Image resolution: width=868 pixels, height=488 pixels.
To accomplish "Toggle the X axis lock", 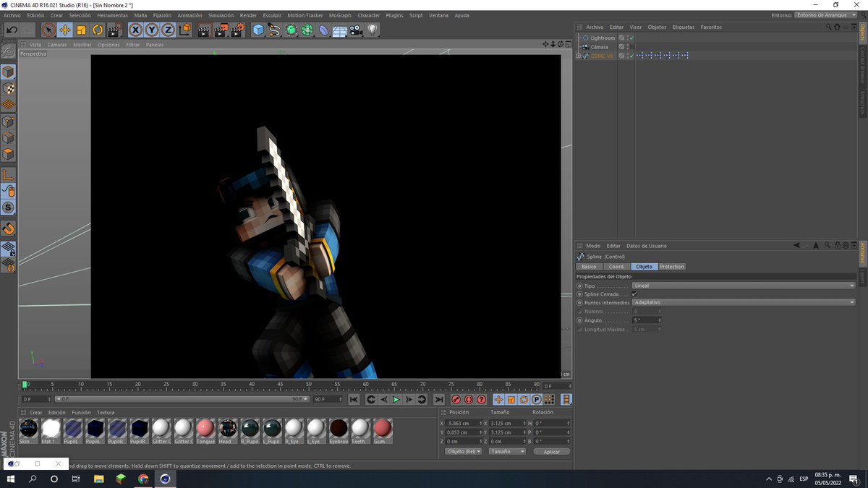I will coord(135,30).
